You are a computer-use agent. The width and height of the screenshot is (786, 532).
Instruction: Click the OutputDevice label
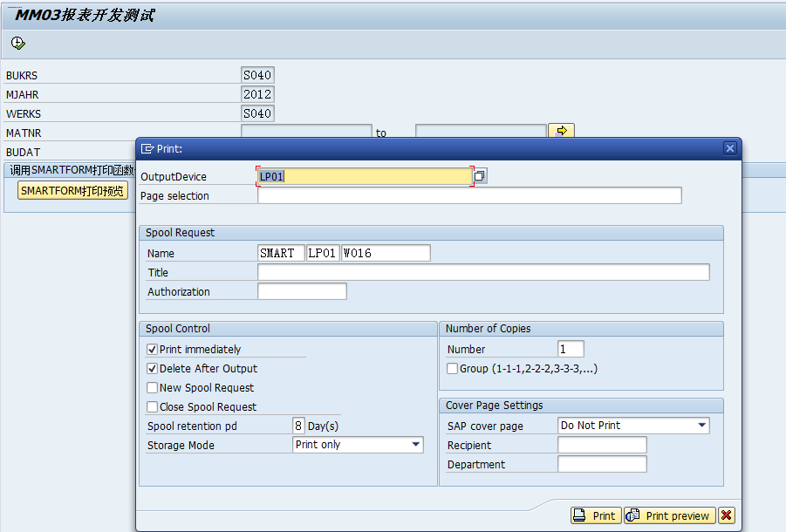coord(174,177)
